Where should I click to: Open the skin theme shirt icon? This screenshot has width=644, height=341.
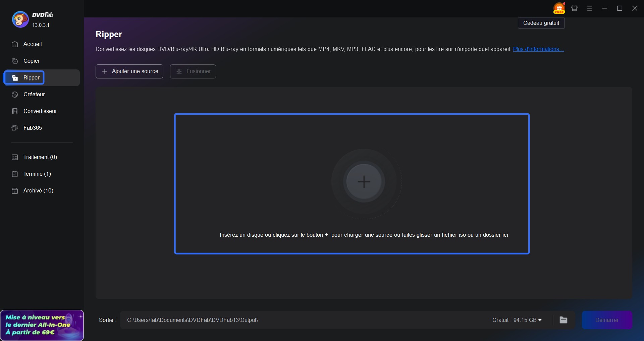(574, 8)
